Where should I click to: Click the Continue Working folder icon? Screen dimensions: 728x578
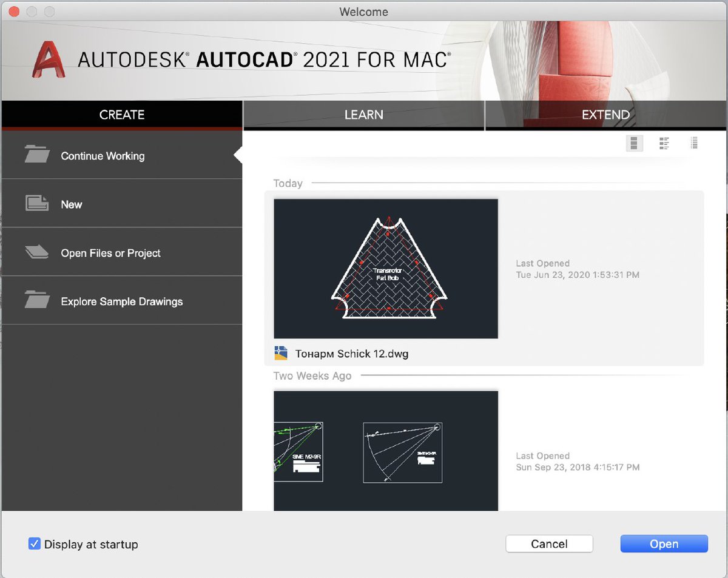pos(37,155)
